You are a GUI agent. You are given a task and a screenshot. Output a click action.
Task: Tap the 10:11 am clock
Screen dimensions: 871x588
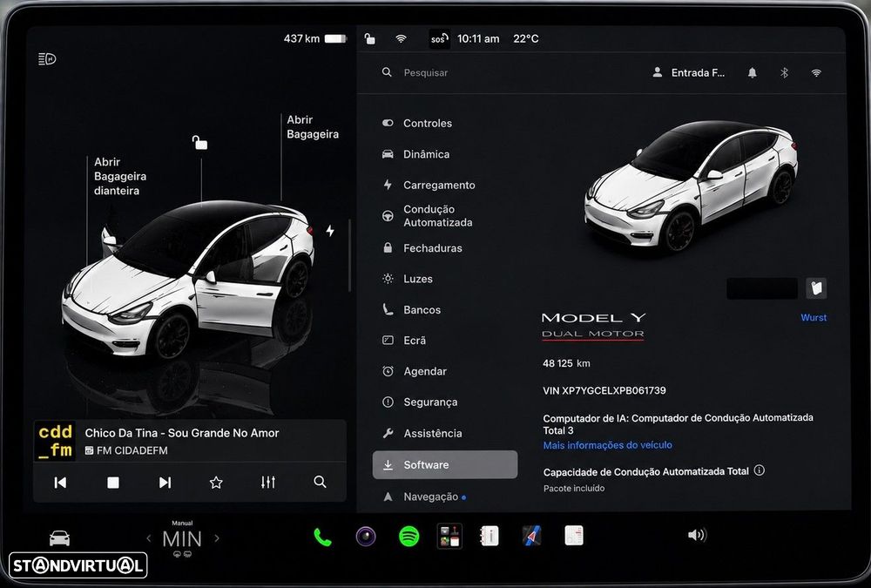(478, 39)
